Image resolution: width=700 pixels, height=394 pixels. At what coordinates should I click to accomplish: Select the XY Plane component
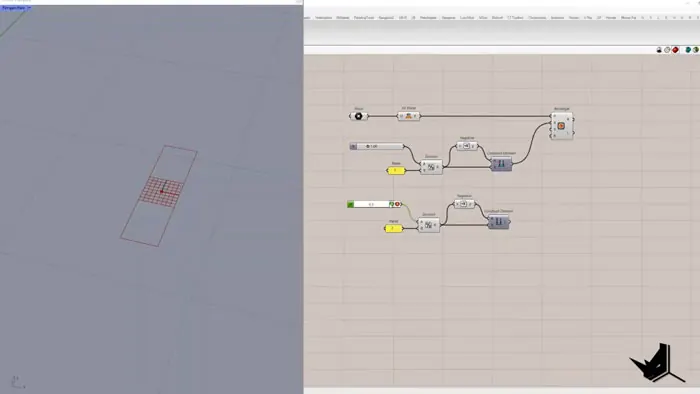pos(408,116)
